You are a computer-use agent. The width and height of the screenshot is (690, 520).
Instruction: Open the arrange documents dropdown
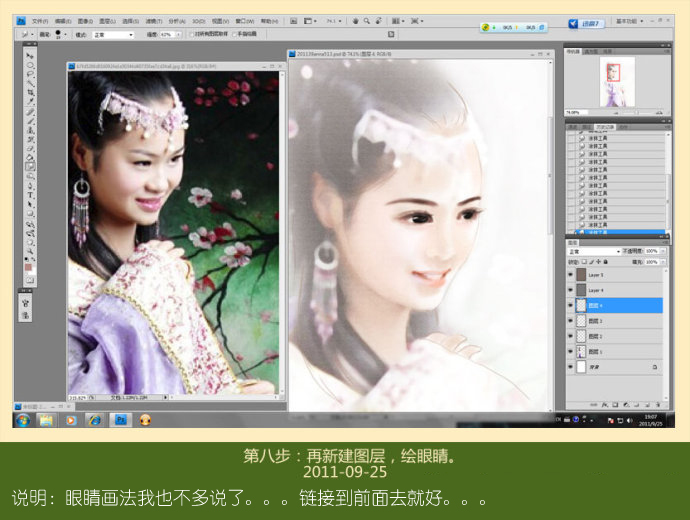coord(398,21)
